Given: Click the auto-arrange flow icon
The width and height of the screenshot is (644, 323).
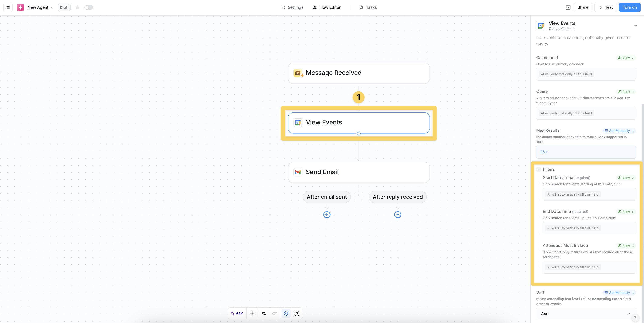Looking at the screenshot, I should tap(286, 313).
